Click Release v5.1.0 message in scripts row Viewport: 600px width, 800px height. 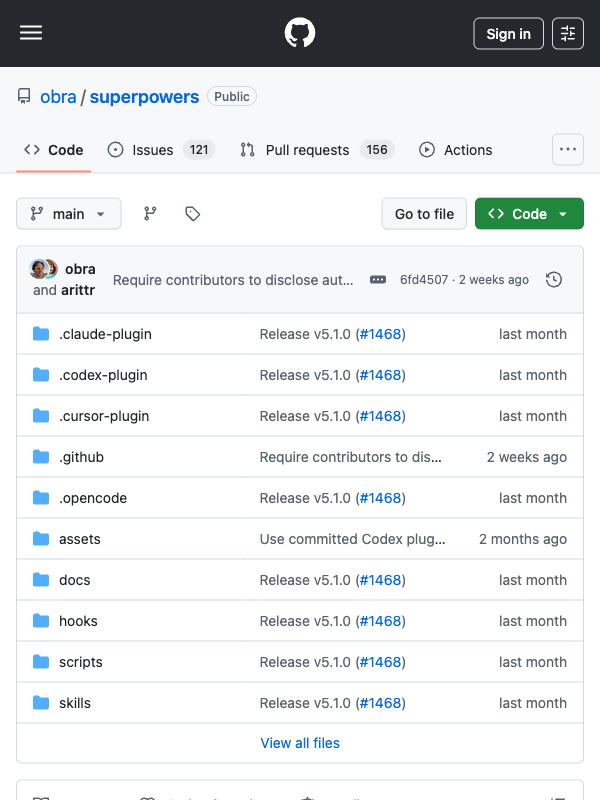305,662
